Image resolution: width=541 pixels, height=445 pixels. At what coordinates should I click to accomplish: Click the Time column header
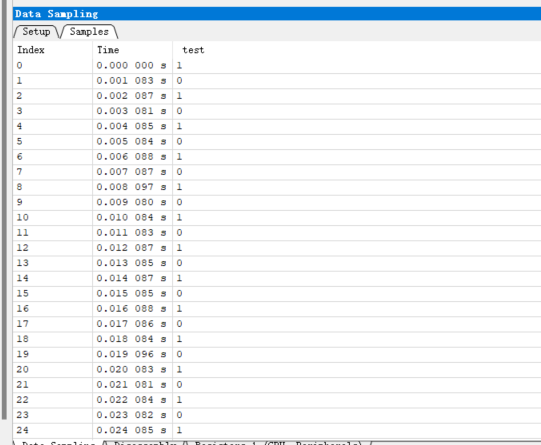coord(132,50)
